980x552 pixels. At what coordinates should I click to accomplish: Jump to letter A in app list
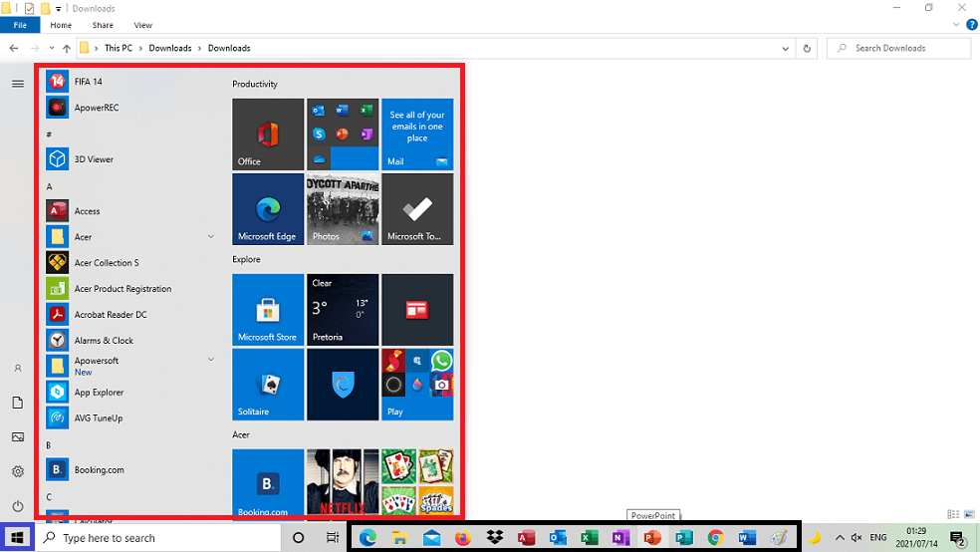[50, 186]
